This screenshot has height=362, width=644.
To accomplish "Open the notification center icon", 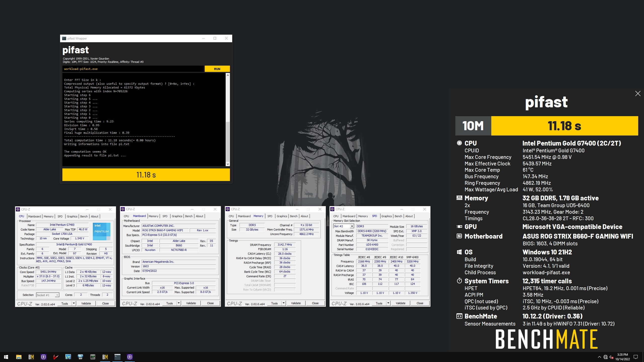I will pos(636,357).
